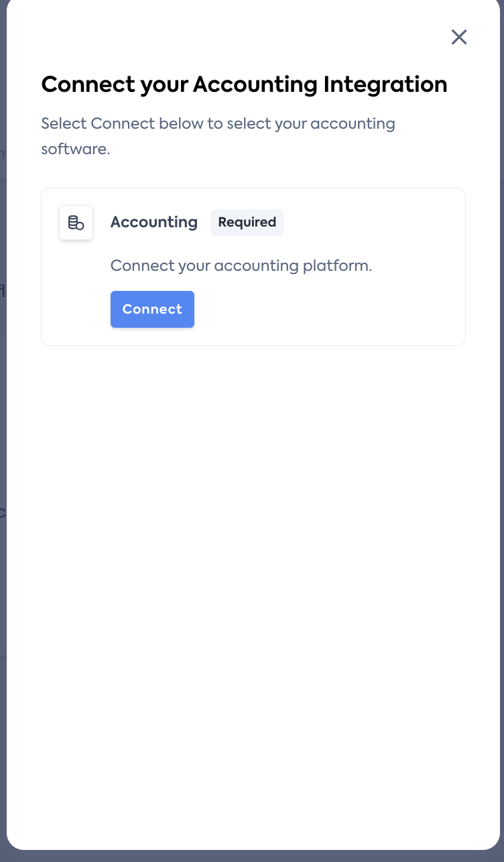This screenshot has width=504, height=862.
Task: Click the Required badge
Action: click(x=247, y=223)
